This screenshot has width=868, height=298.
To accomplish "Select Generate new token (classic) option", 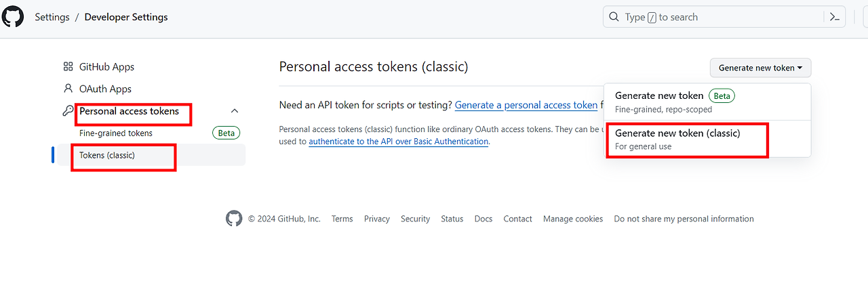I will (x=677, y=140).
